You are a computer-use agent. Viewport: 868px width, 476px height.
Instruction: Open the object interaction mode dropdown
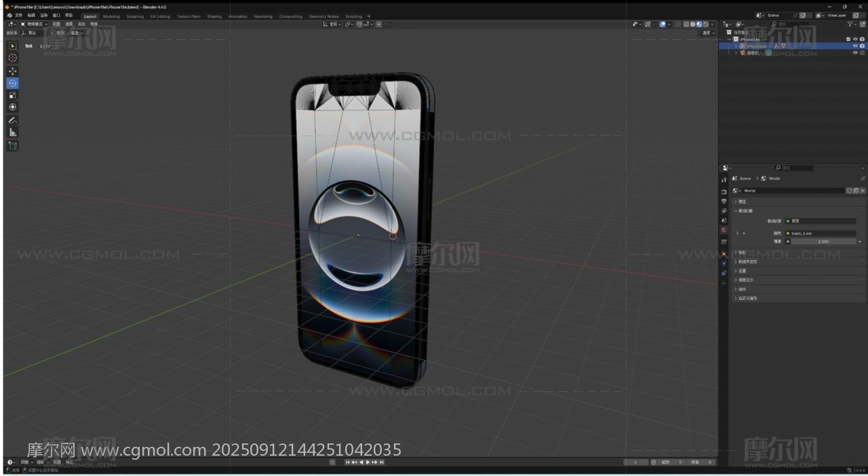[34, 24]
